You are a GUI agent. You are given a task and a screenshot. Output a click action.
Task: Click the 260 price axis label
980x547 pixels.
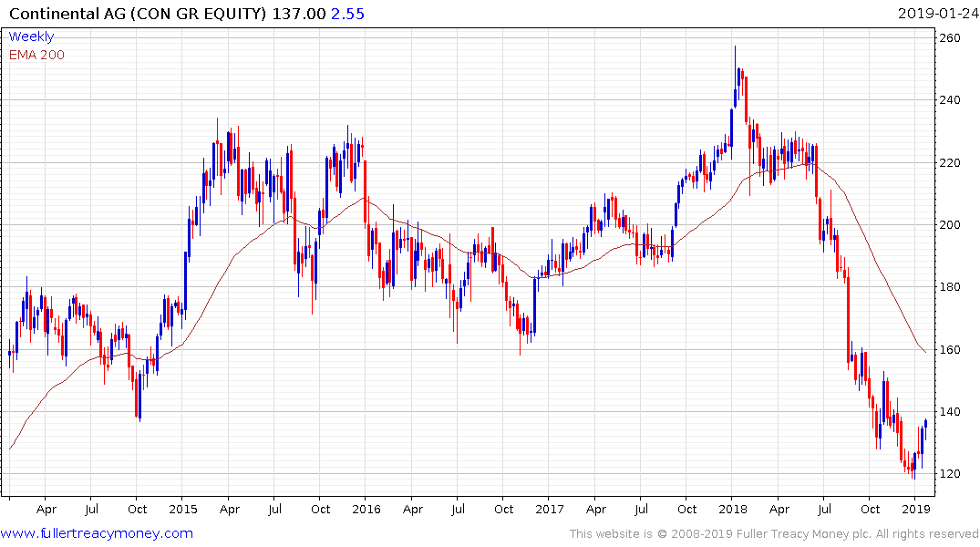tap(950, 38)
